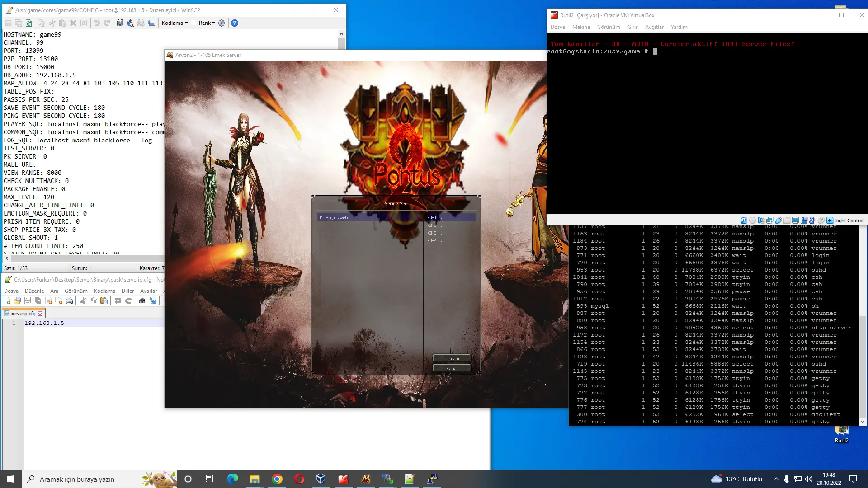Click the taskbar search box
The image size is (868, 488).
[x=99, y=479]
